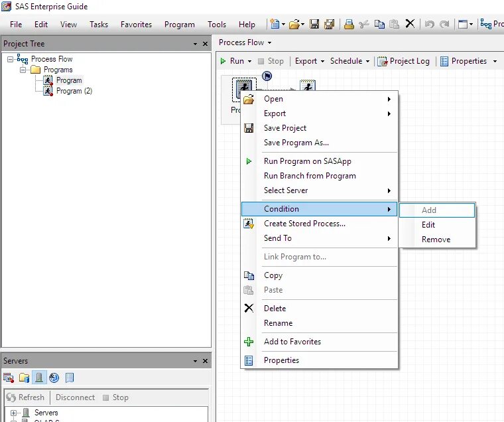Viewport: 504px width, 422px height.
Task: Click the Project Log button
Action: (403, 61)
